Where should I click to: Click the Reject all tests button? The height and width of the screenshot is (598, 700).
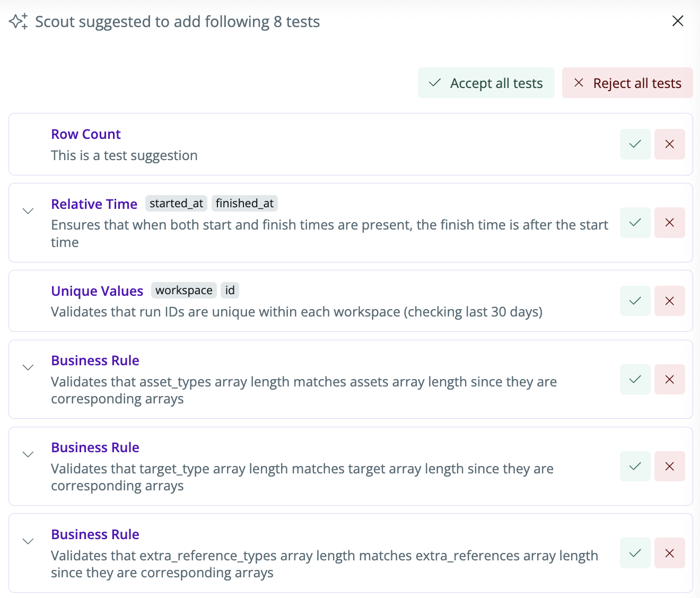click(627, 83)
